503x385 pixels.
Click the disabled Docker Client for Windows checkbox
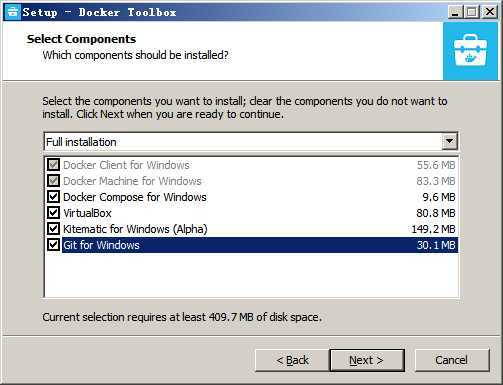pos(53,165)
